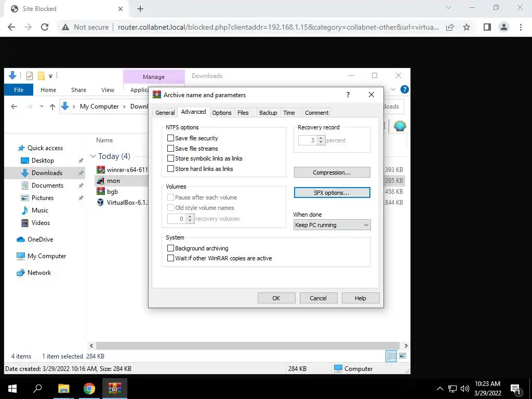Open Windows Start menu
Image resolution: width=532 pixels, height=399 pixels.
tap(12, 389)
